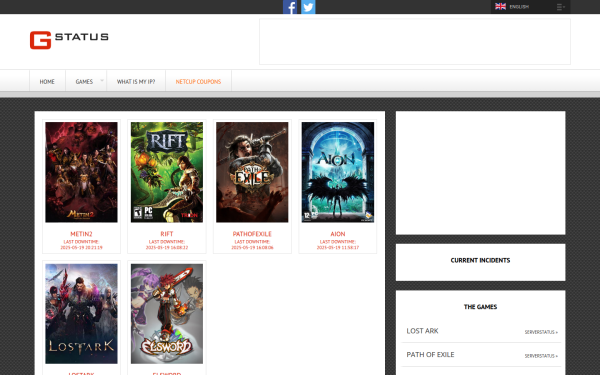
Task: Click the Lost Ark cover image
Action: [81, 314]
